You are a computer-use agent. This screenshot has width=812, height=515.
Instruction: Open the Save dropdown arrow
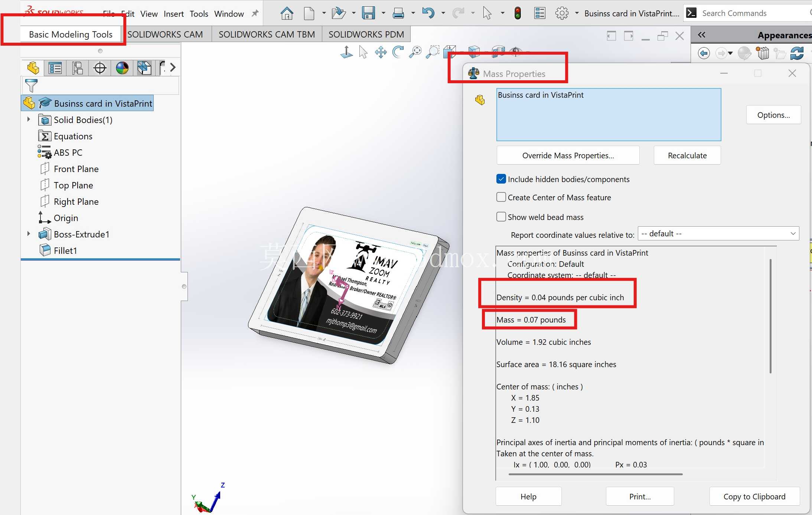[x=383, y=13]
